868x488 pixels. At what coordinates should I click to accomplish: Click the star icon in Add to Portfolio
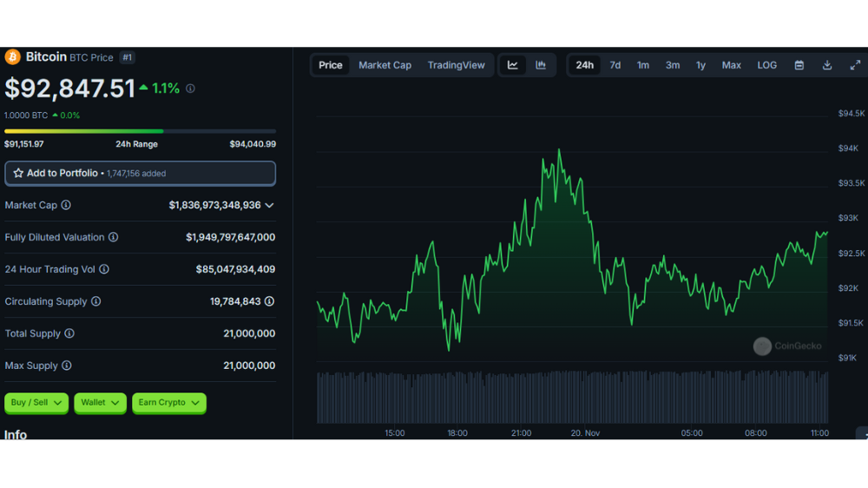pos(18,174)
